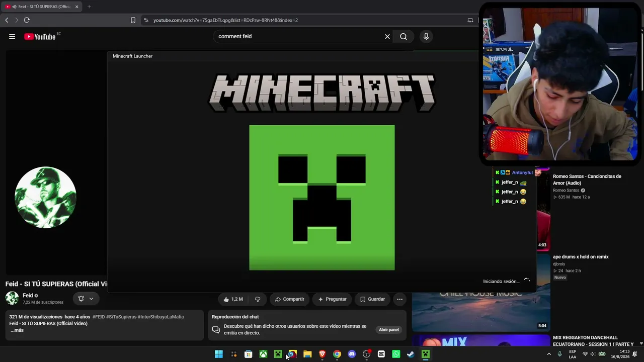Open Steam from the taskbar
This screenshot has height=362, width=644.
coord(411,354)
